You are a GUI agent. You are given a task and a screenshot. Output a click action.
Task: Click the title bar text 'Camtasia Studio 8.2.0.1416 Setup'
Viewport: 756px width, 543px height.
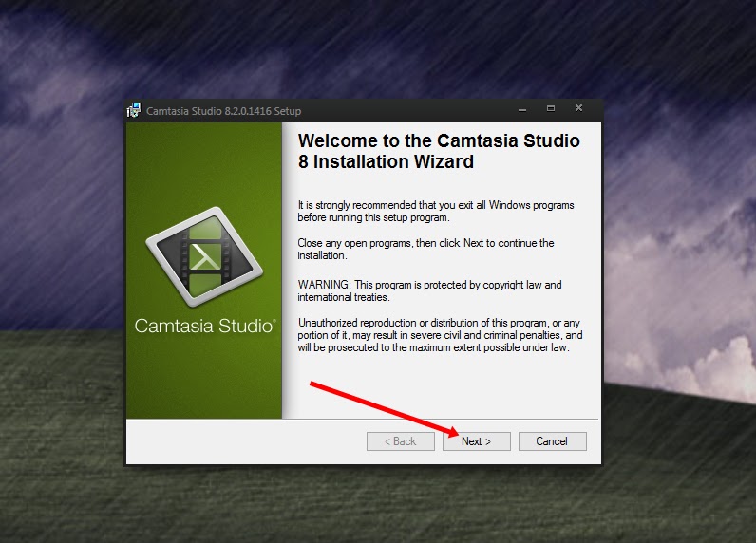point(224,111)
